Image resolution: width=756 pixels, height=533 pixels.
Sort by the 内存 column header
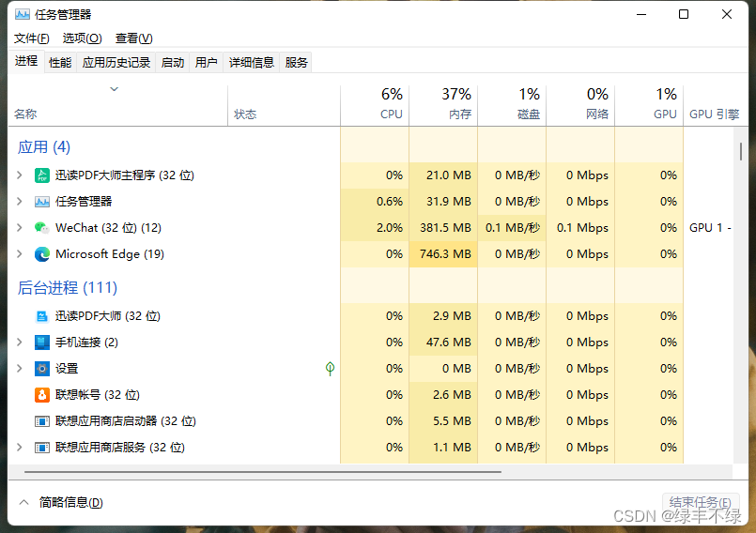[443, 106]
